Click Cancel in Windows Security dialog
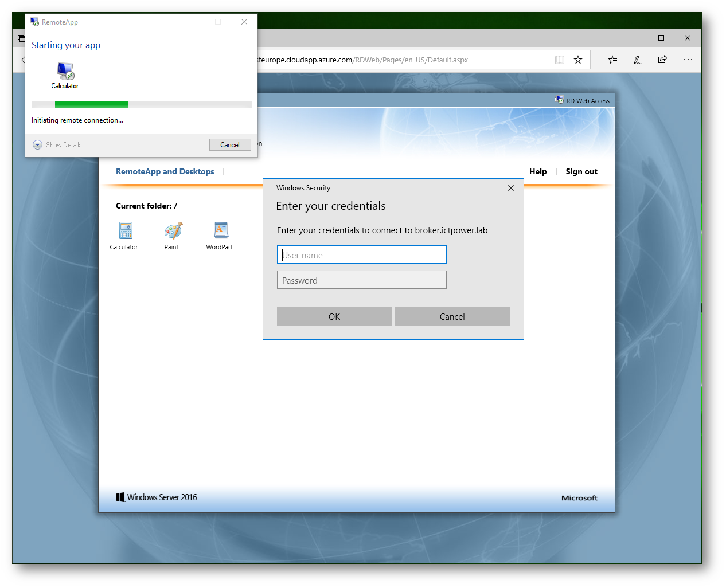The image size is (726, 588). pos(452,316)
